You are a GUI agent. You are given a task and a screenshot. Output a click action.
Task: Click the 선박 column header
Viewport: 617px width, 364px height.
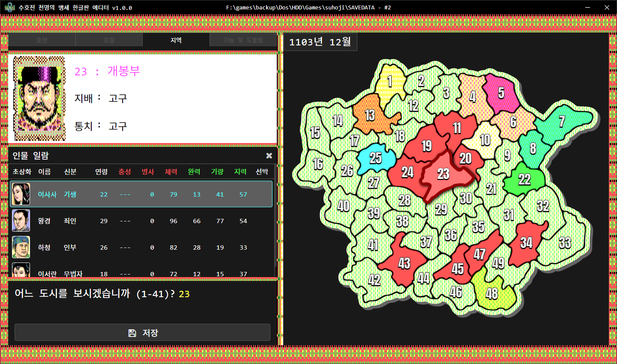pos(262,172)
